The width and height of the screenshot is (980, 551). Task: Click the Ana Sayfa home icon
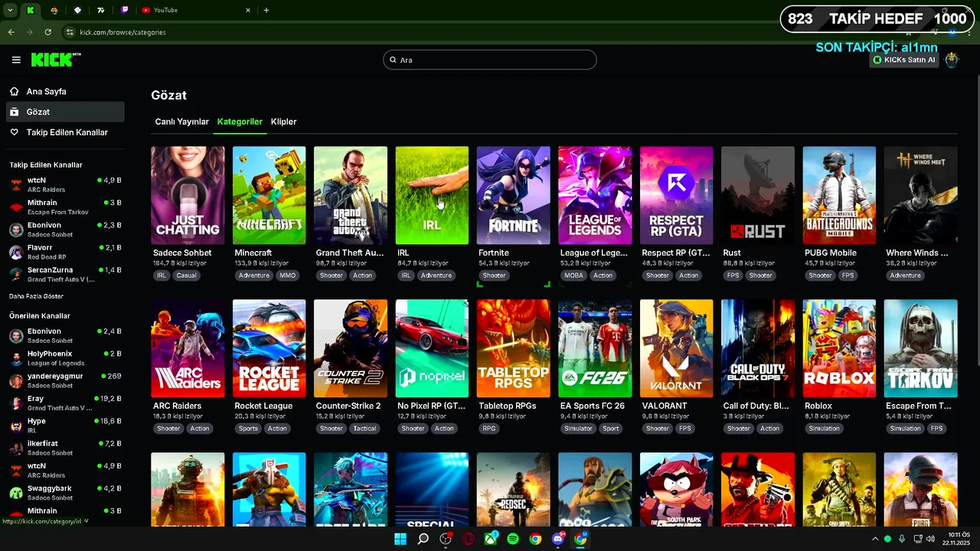click(14, 91)
